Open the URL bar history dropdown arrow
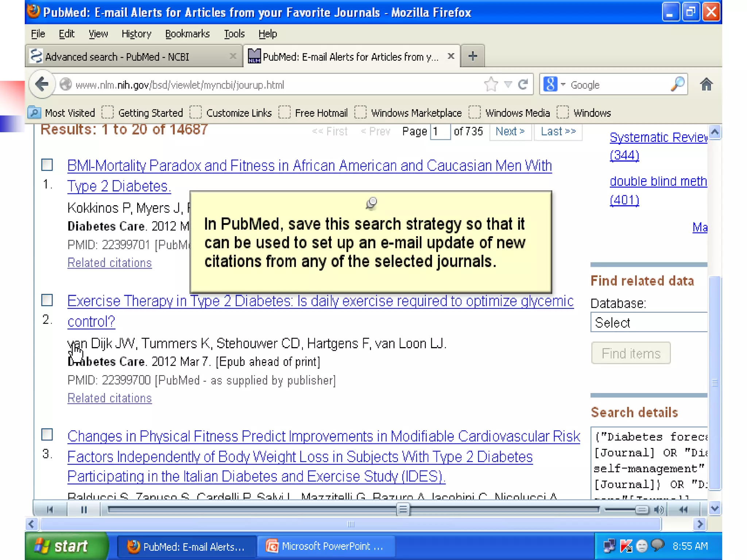 (508, 85)
